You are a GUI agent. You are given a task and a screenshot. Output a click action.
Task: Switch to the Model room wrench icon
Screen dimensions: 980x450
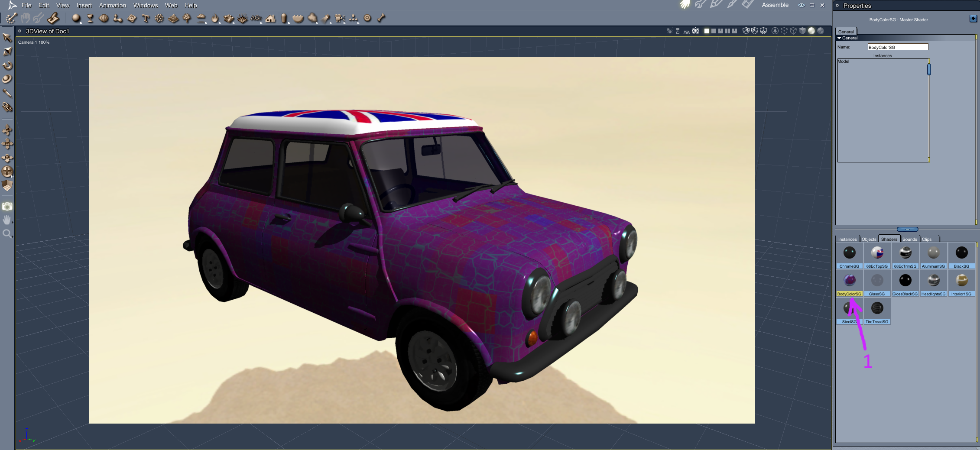700,4
